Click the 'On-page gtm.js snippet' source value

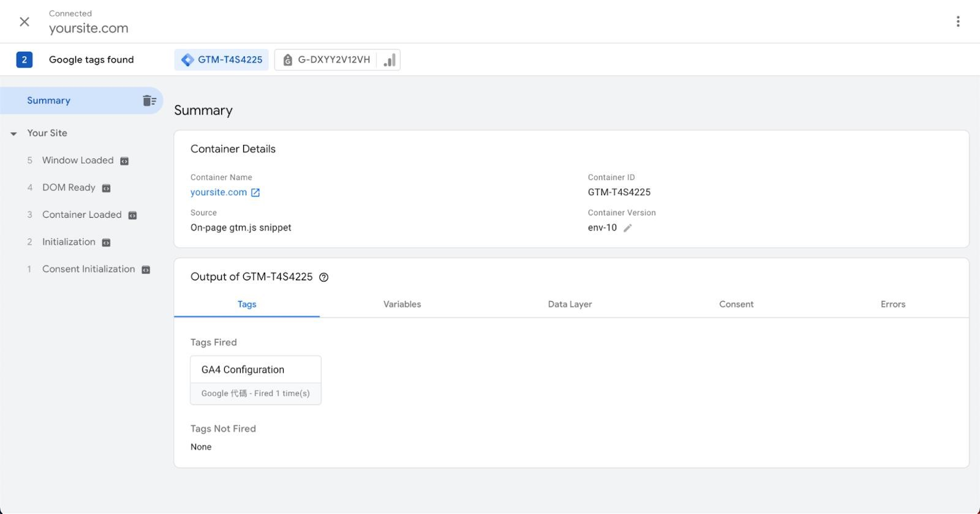coord(241,228)
